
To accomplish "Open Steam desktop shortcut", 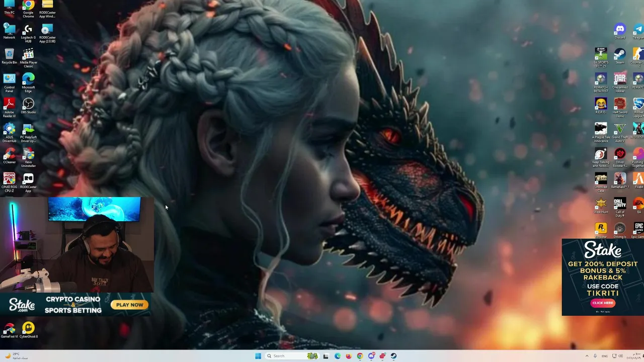I will (x=620, y=56).
